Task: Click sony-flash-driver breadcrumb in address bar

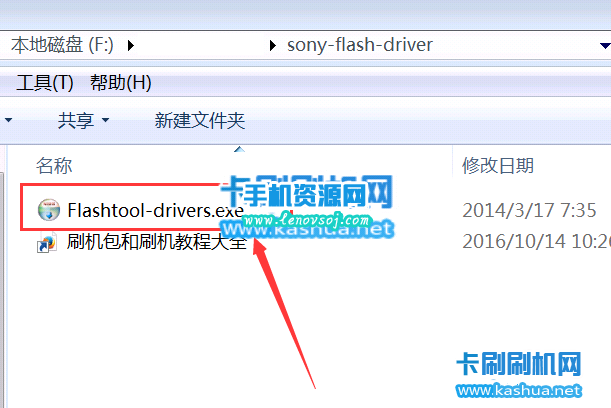Action: pos(360,45)
